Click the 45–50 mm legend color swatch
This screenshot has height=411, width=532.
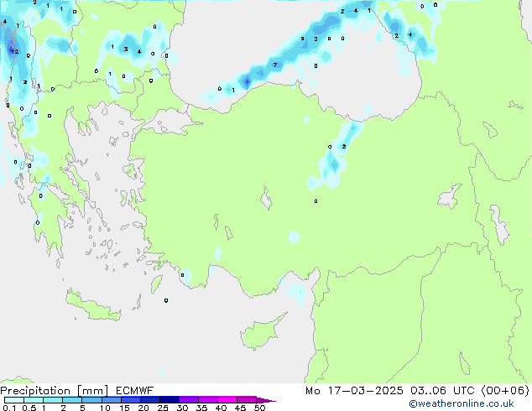[247, 400]
